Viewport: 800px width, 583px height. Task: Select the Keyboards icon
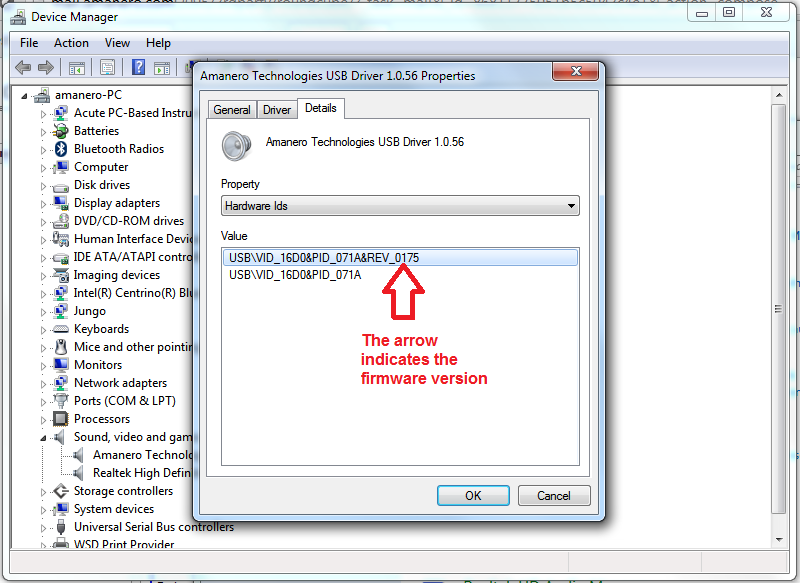tap(61, 329)
